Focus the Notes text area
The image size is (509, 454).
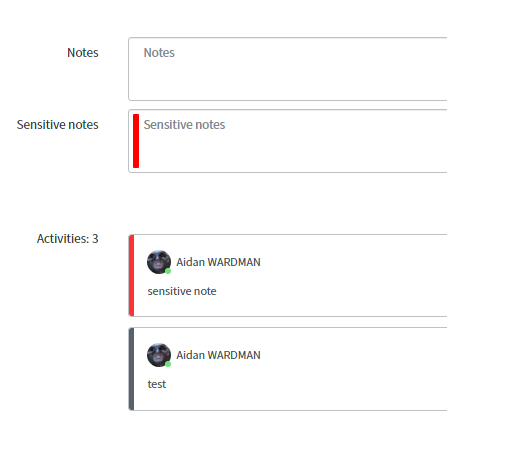[x=288, y=69]
